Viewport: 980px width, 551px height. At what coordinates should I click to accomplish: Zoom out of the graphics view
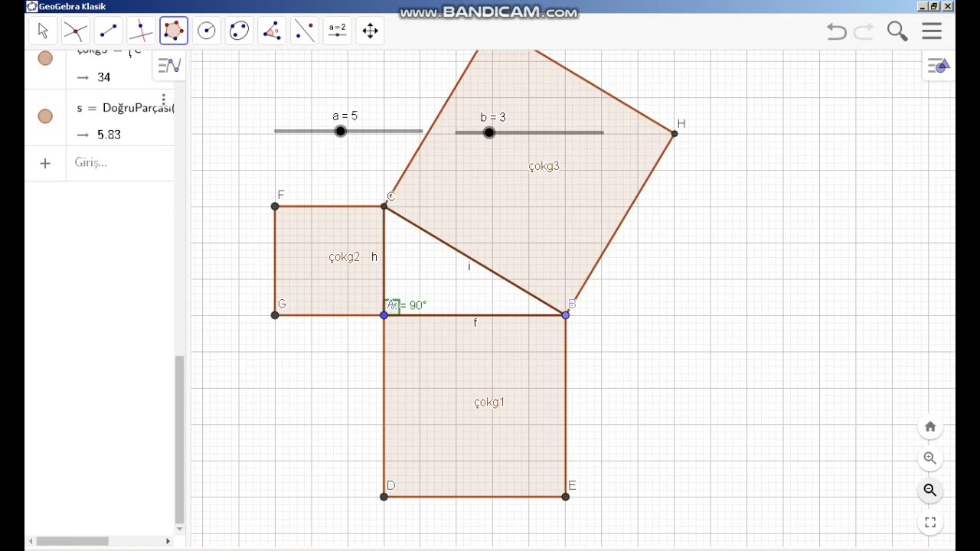click(x=930, y=491)
